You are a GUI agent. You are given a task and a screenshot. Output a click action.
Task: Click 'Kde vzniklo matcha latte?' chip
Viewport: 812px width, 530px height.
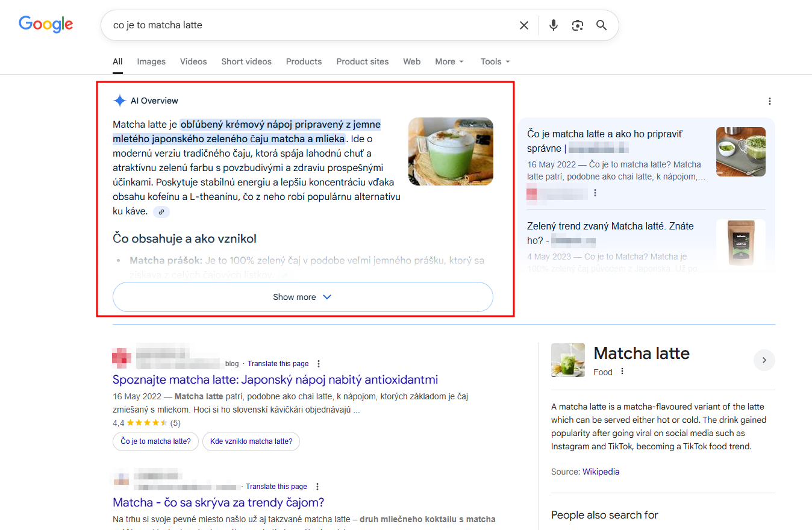[x=251, y=441]
